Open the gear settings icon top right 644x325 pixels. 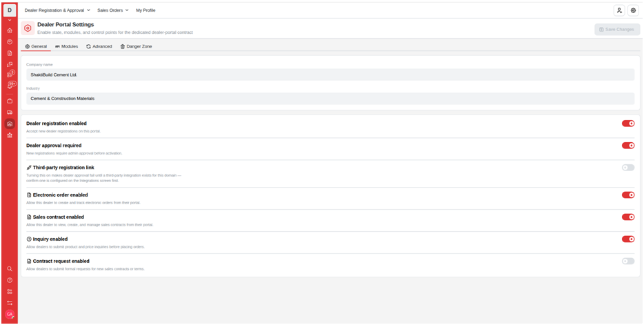pos(633,10)
